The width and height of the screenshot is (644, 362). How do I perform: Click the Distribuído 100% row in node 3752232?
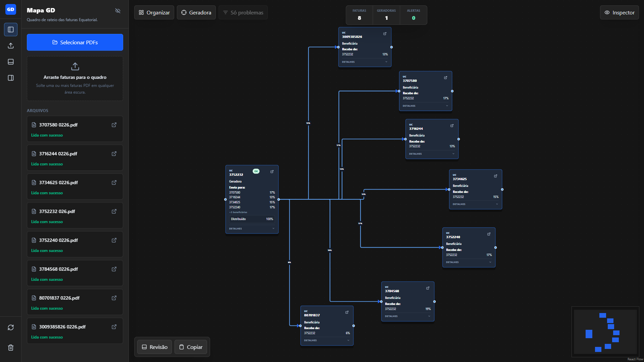pos(252,219)
